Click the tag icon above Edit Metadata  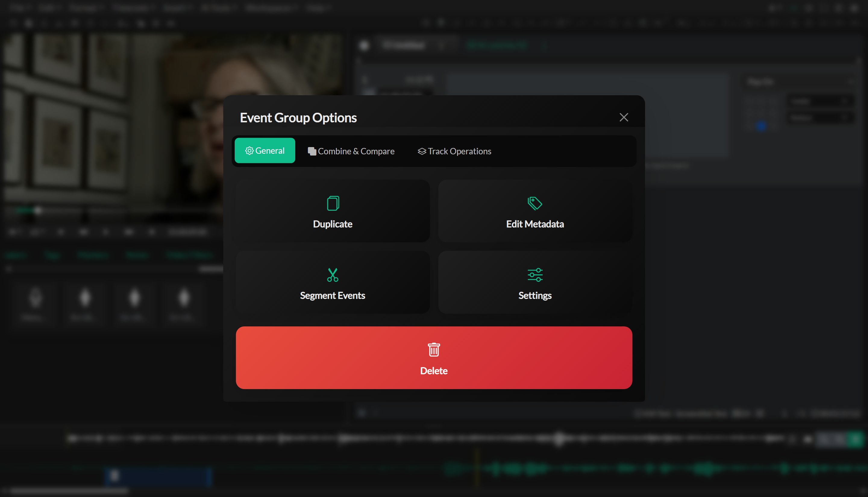coord(534,203)
